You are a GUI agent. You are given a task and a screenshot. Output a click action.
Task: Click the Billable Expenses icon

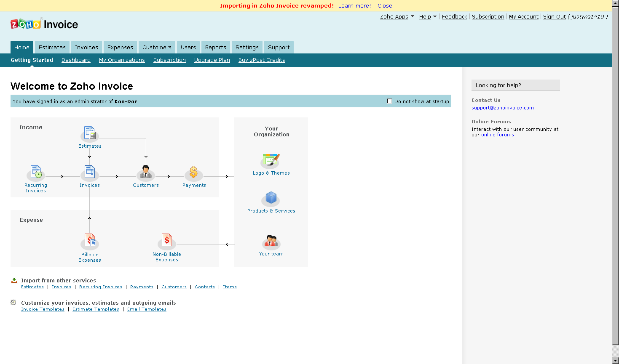coord(90,241)
